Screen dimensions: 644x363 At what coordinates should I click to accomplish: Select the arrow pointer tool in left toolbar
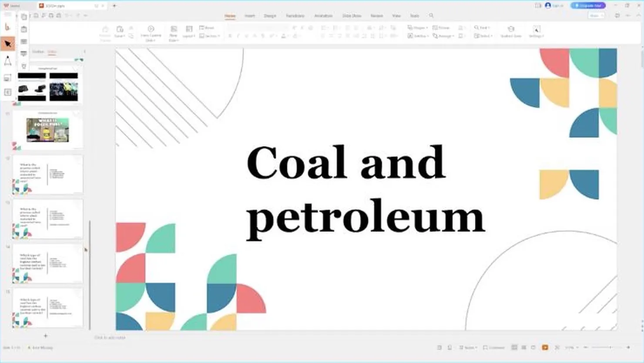pos(8,44)
